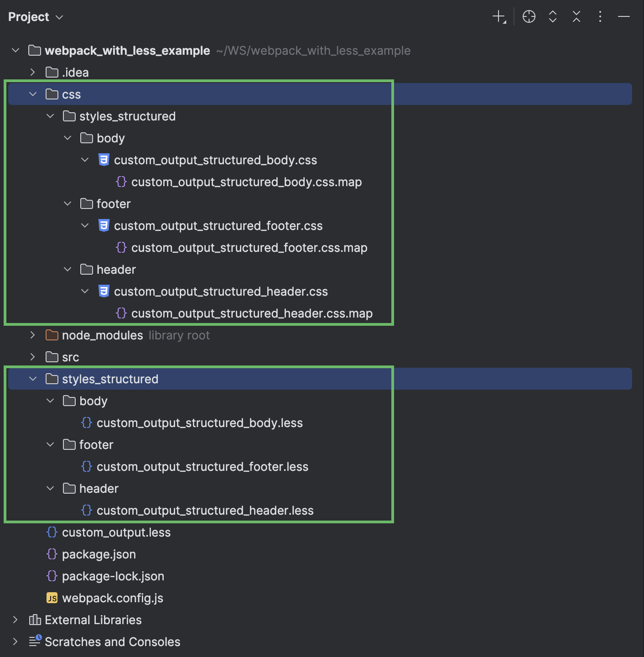
Task: Collapse the css folder
Action: tap(32, 94)
